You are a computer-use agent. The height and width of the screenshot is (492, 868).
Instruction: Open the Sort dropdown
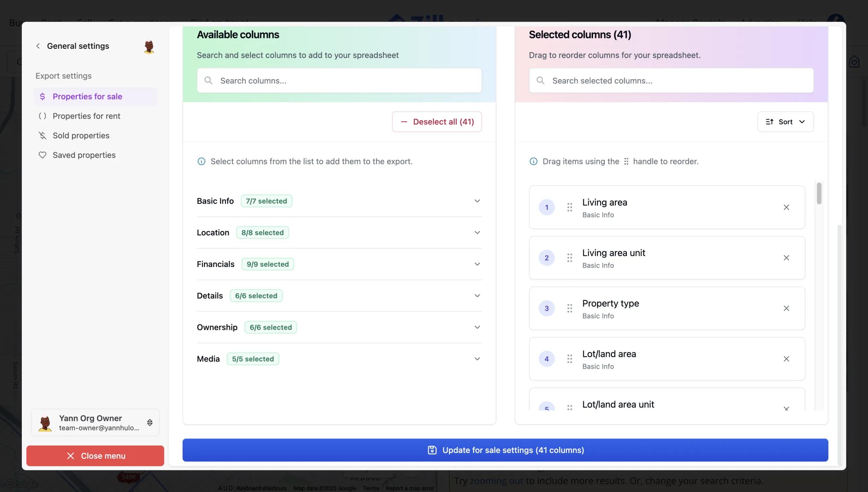785,122
